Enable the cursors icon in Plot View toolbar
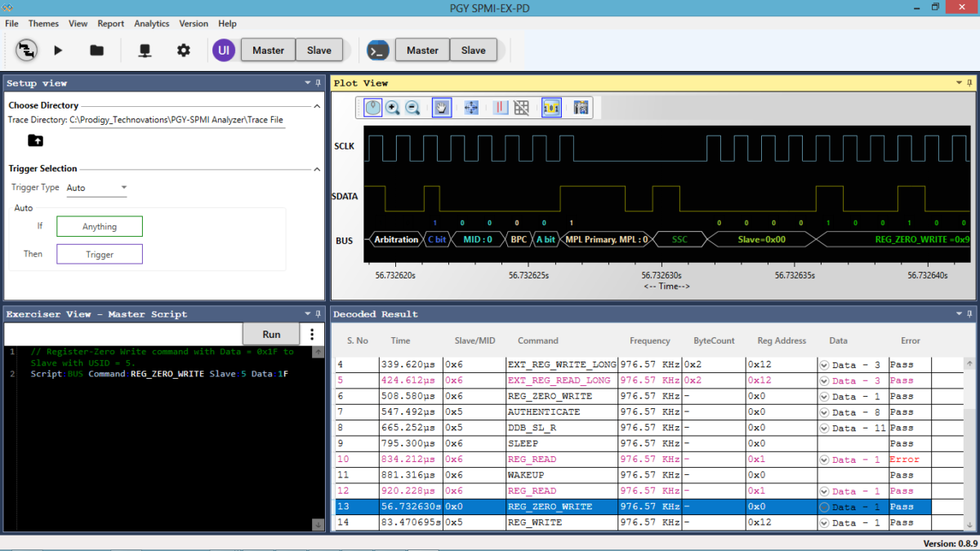The height and width of the screenshot is (551, 980). tap(500, 107)
